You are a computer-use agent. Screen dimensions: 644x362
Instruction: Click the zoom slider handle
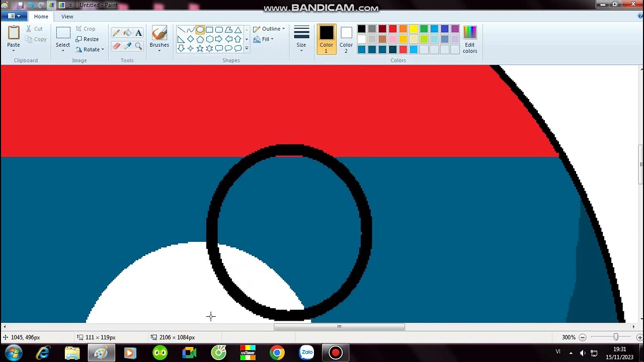point(615,337)
